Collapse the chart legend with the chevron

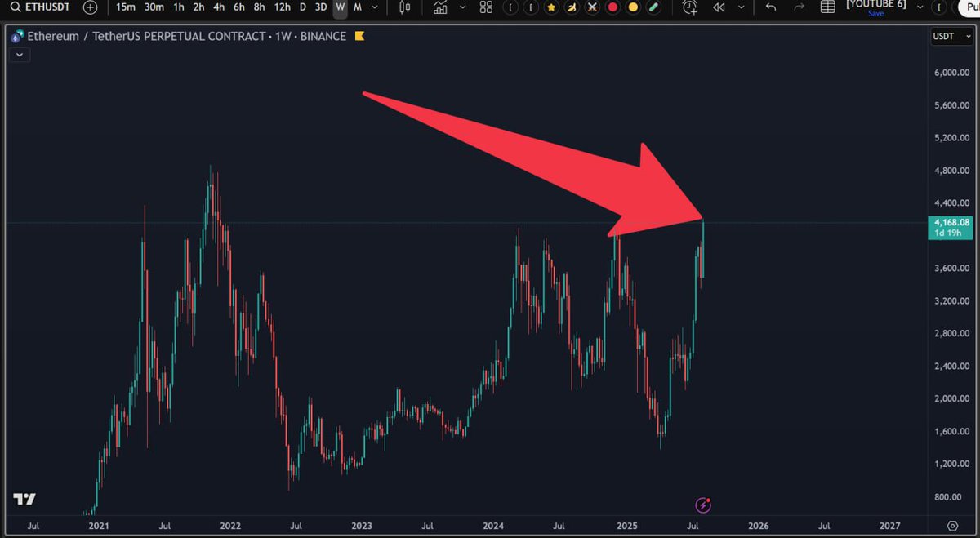[x=20, y=54]
